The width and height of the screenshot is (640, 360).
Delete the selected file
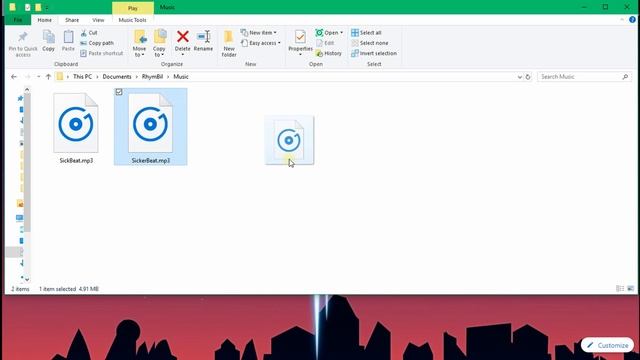pyautogui.click(x=182, y=42)
